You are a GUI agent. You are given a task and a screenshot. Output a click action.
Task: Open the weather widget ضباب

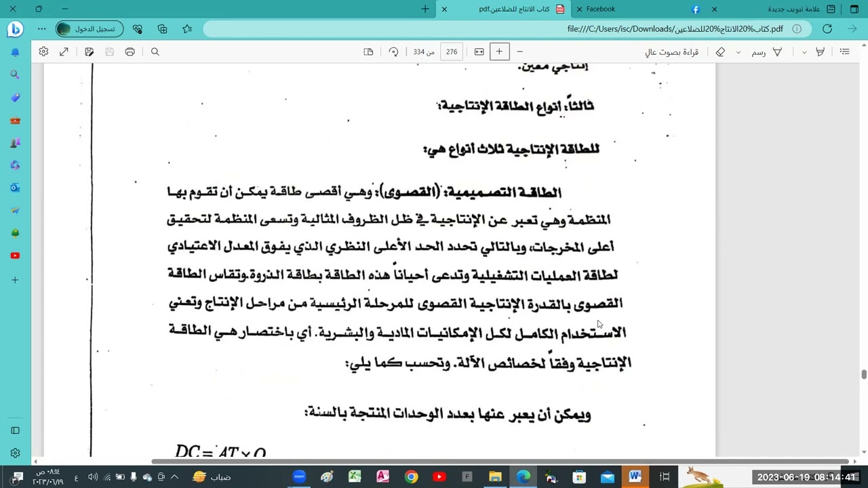click(212, 477)
